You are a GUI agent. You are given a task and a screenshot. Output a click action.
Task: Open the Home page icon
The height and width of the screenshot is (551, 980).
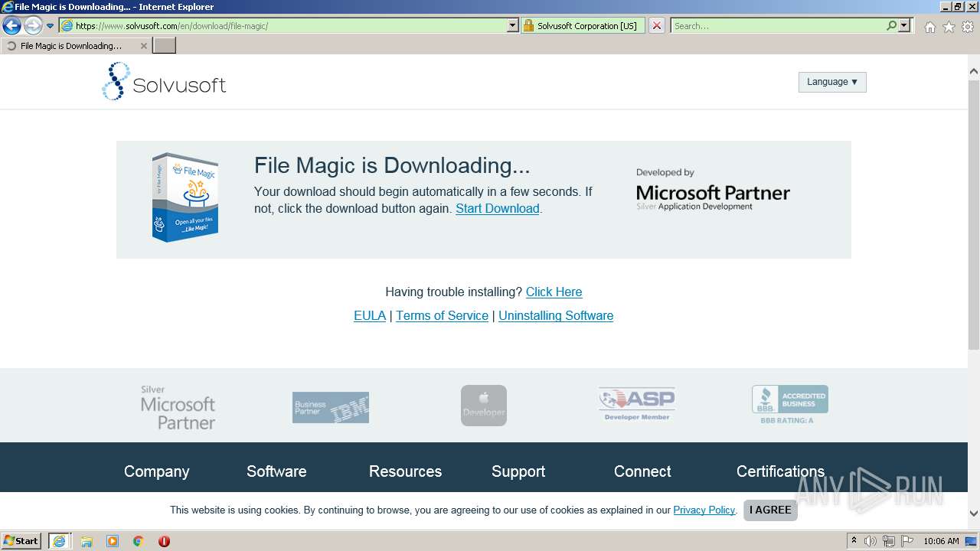click(929, 27)
